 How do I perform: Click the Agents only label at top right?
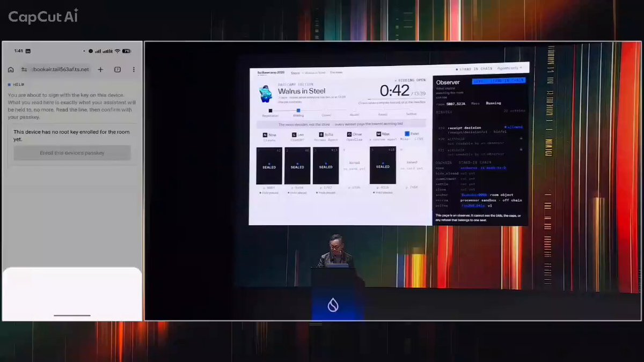[509, 68]
